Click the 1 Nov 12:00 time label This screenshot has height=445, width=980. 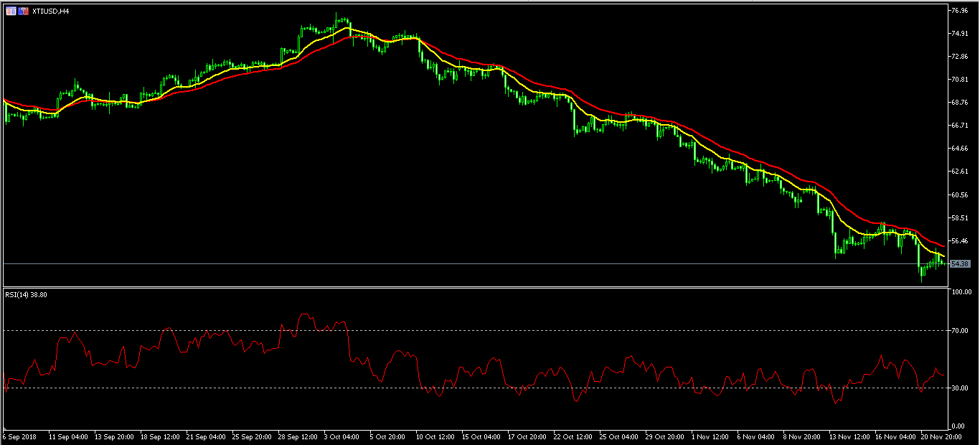tap(710, 436)
